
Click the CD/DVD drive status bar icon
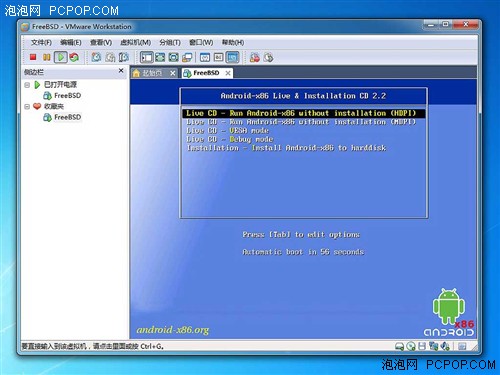[x=411, y=347]
